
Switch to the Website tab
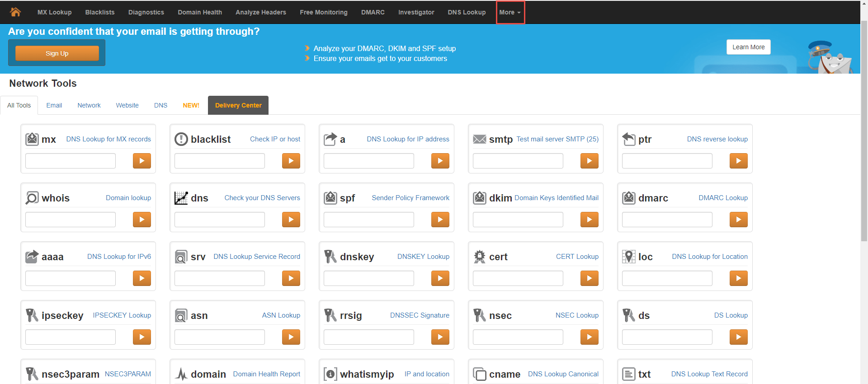coord(127,105)
